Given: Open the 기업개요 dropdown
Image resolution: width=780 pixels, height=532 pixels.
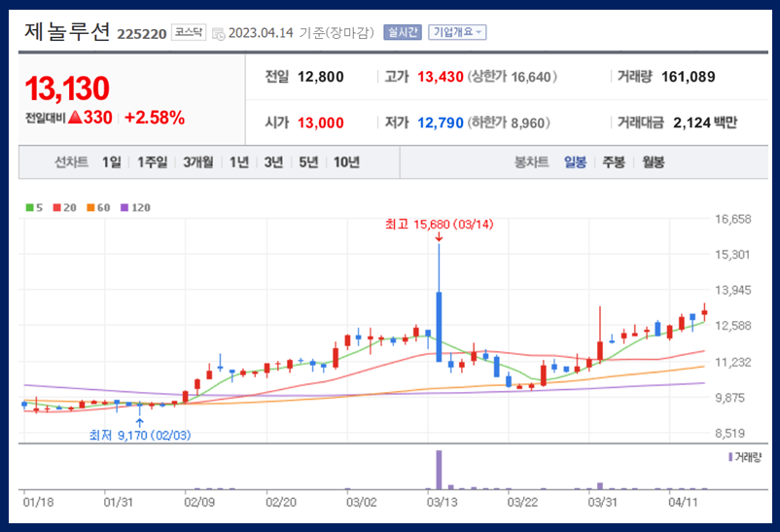Looking at the screenshot, I should [x=457, y=32].
